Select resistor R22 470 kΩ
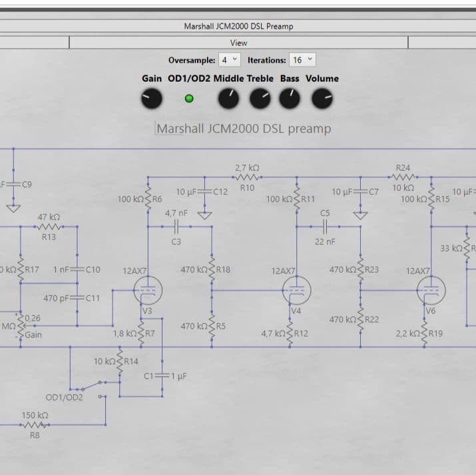This screenshot has height=475, width=476. click(x=360, y=319)
